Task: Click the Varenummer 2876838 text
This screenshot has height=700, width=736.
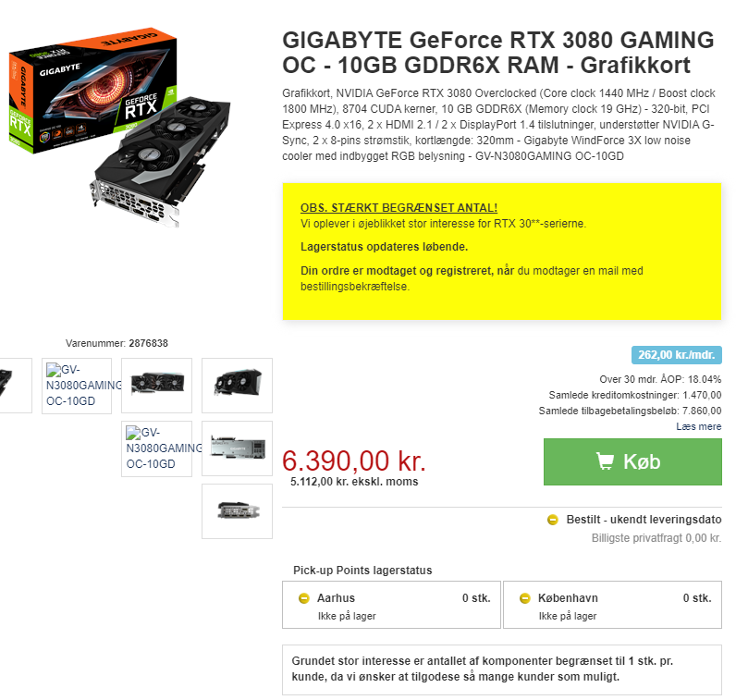Action: (117, 343)
